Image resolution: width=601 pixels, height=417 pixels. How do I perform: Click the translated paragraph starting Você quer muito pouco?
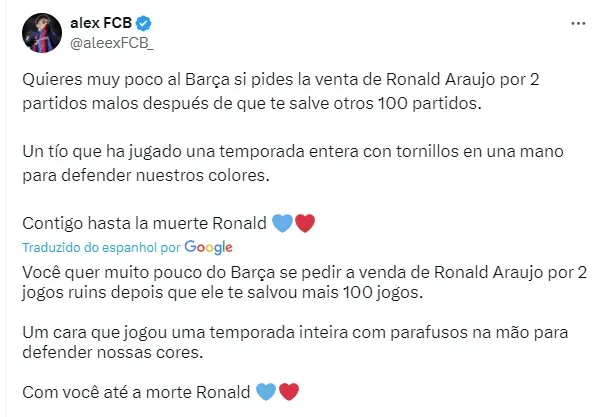pyautogui.click(x=305, y=282)
